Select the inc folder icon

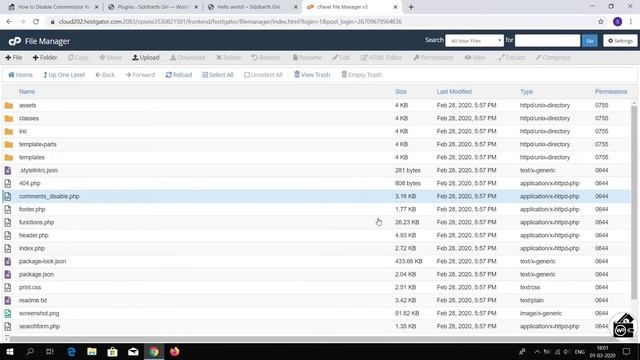(x=9, y=131)
